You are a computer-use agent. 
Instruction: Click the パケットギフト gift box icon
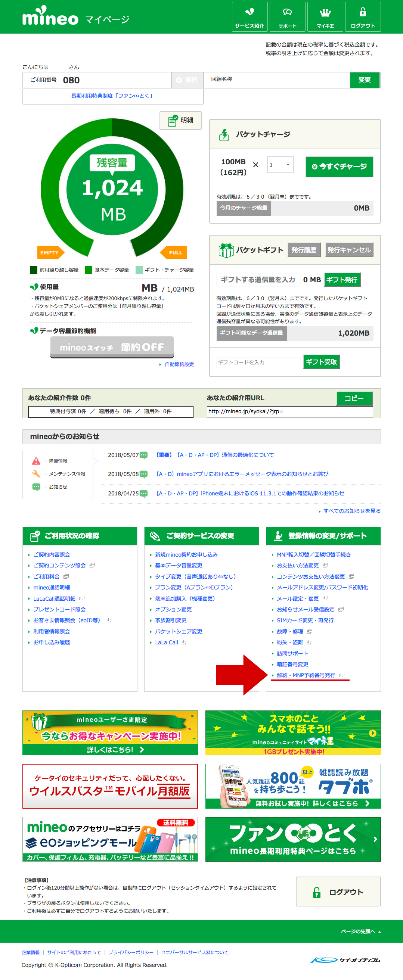226,251
